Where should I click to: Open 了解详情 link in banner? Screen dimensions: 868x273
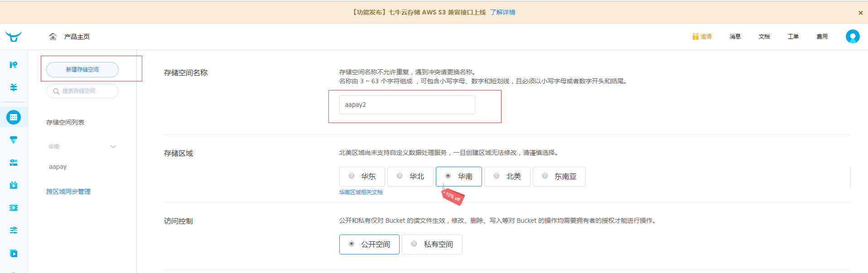[502, 12]
